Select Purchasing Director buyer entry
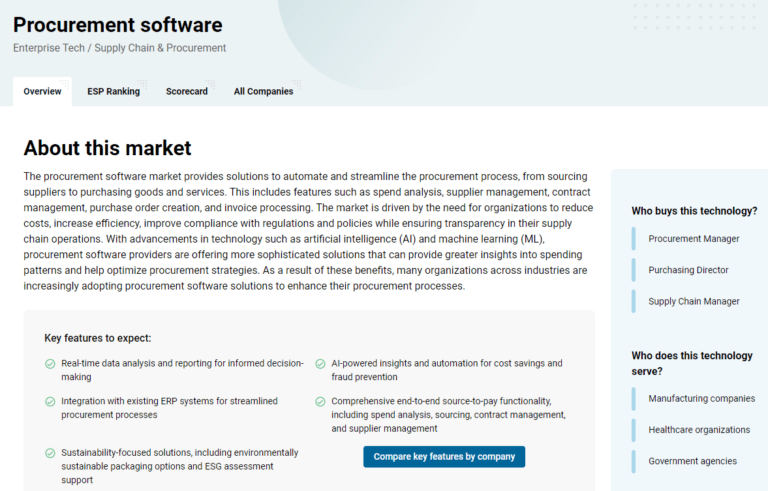This screenshot has height=491, width=768. tap(688, 270)
